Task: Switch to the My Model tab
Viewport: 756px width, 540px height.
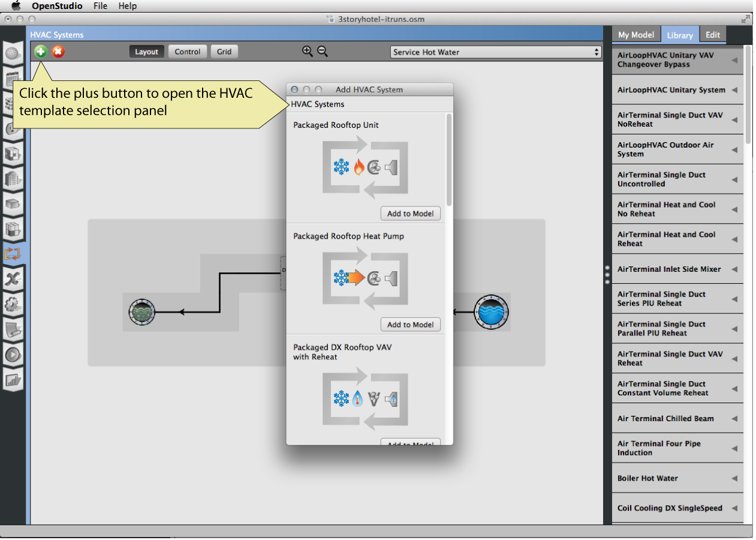Action: 636,35
